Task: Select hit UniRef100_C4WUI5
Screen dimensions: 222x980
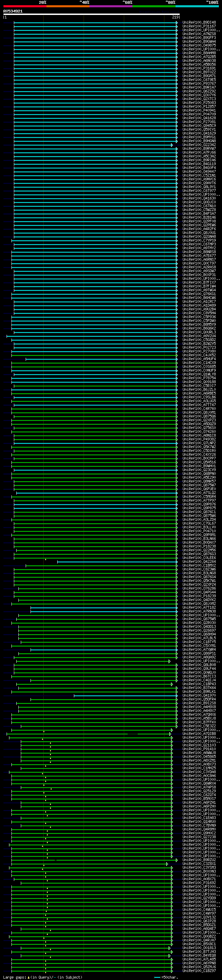Action: pos(199,909)
